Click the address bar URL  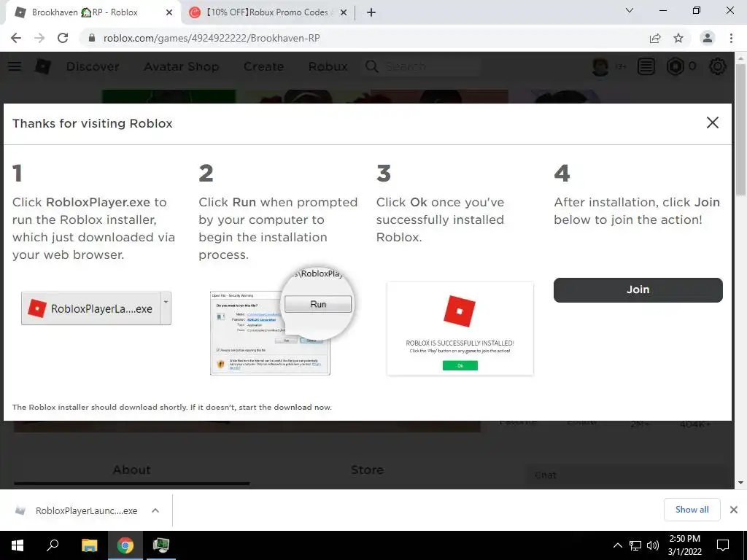(x=212, y=38)
